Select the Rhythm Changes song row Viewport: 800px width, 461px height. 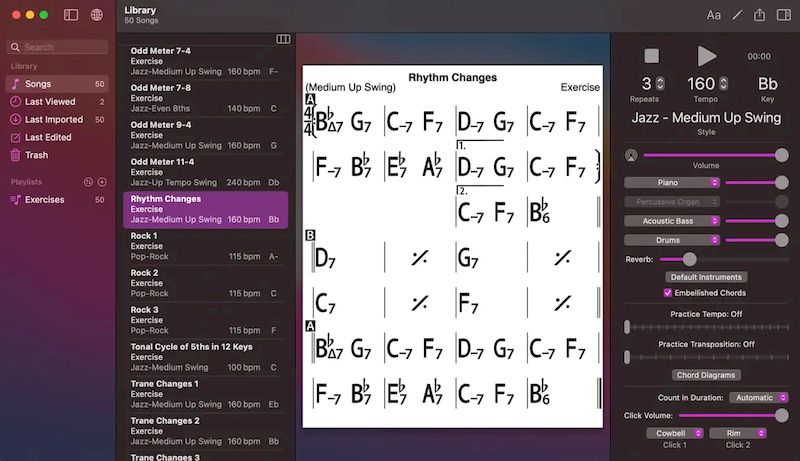(x=206, y=209)
